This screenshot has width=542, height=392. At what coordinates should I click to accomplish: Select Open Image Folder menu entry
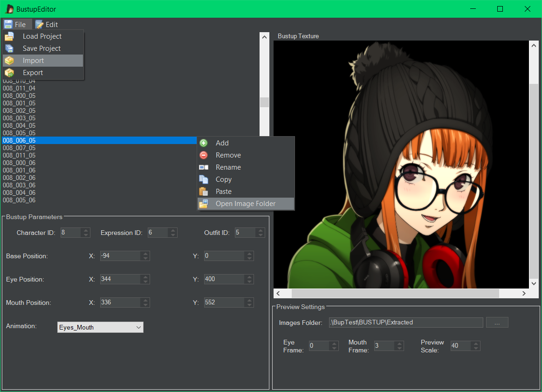(x=246, y=204)
